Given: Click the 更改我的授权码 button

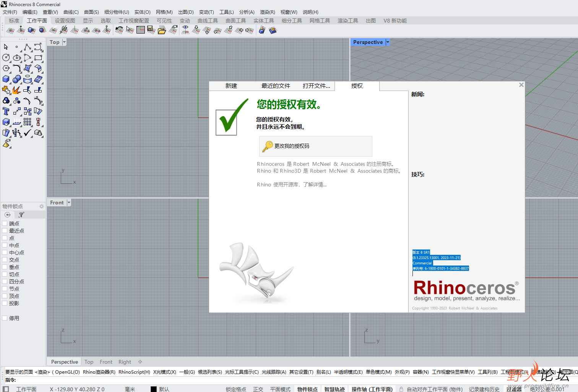Looking at the screenshot, I should 315,146.
